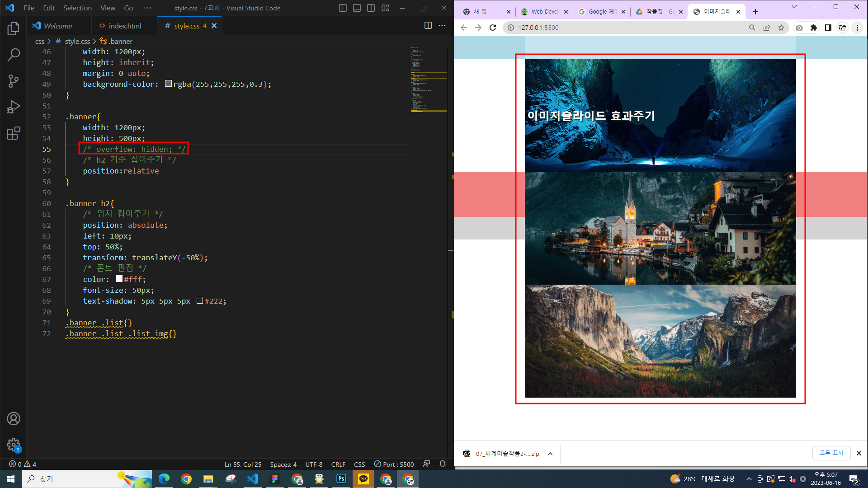The width and height of the screenshot is (868, 488).
Task: Open the Explorer view in activity bar
Action: 14,29
